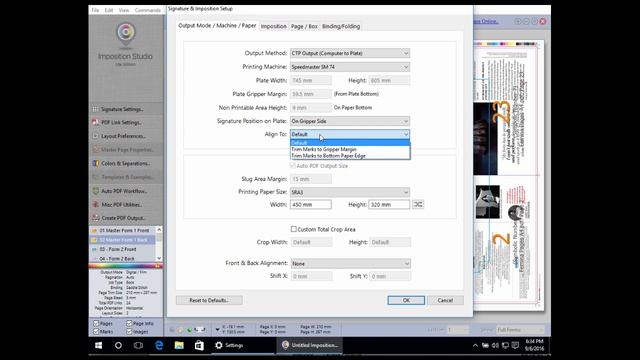The width and height of the screenshot is (640, 360).
Task: Open Front & Back Alignment dropdown
Action: click(350, 264)
